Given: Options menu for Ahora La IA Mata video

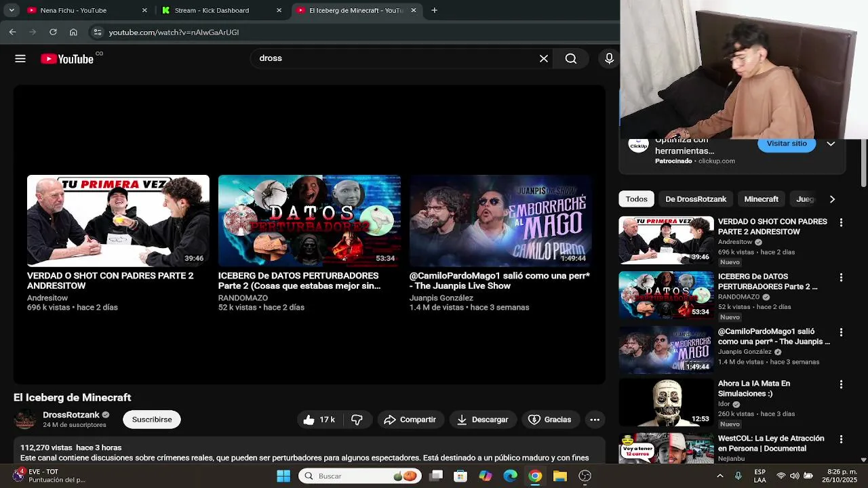Looking at the screenshot, I should coord(841,384).
